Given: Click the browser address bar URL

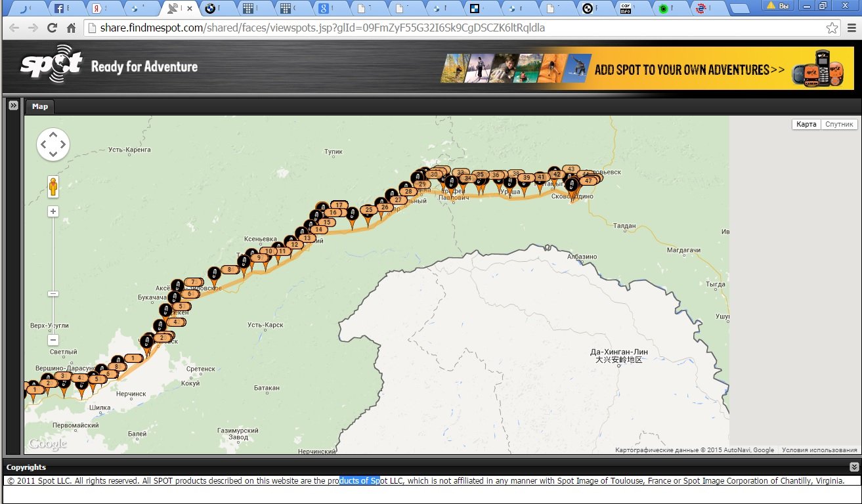Looking at the screenshot, I should [x=322, y=28].
